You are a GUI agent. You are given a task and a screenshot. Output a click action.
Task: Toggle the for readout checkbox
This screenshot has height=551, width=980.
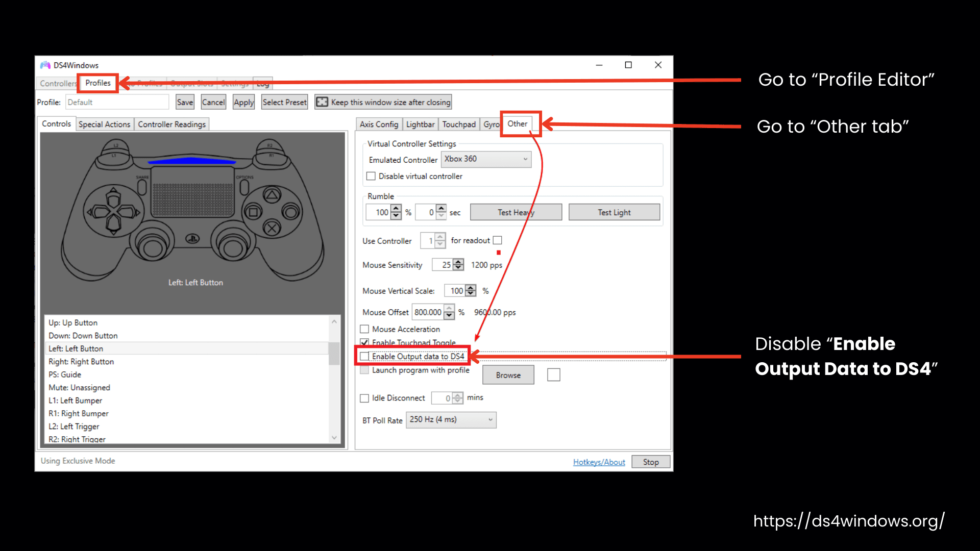(498, 240)
